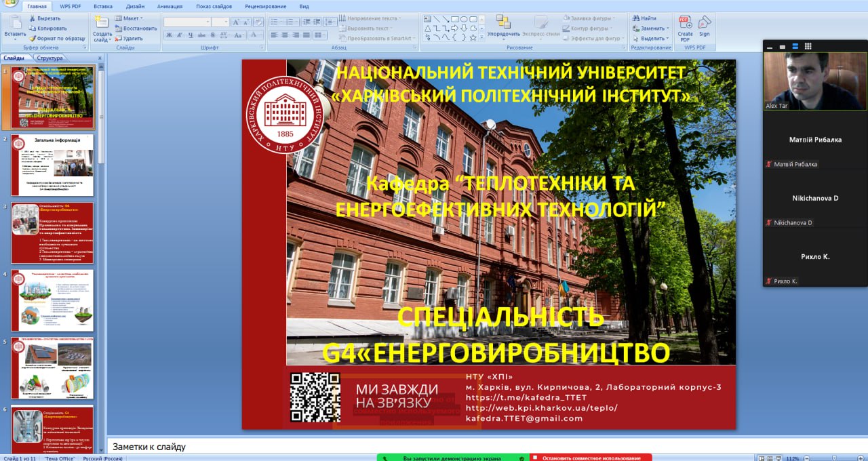
Task: Open the Выделить selection dropdown
Action: point(652,39)
